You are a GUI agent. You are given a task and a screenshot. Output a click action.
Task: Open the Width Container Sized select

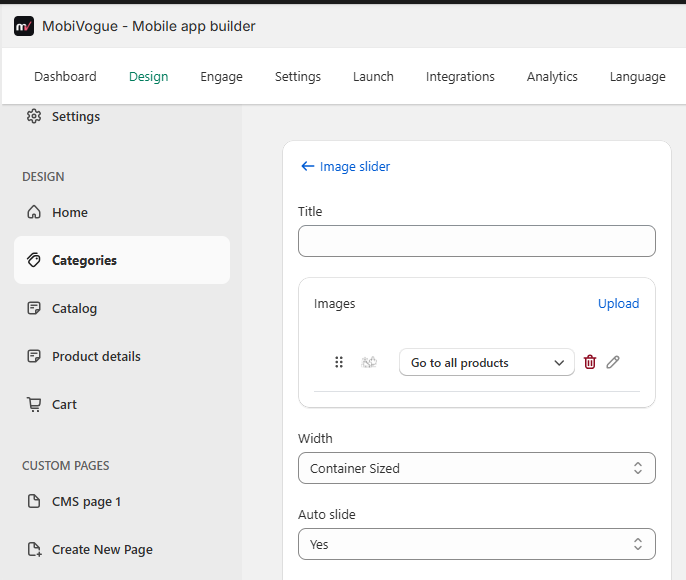[x=476, y=468]
